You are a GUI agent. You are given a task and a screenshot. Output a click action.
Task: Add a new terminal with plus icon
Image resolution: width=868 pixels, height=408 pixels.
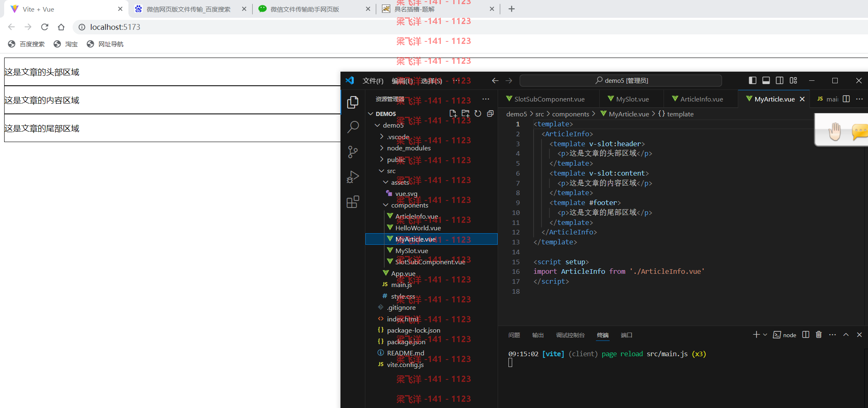pyautogui.click(x=756, y=335)
